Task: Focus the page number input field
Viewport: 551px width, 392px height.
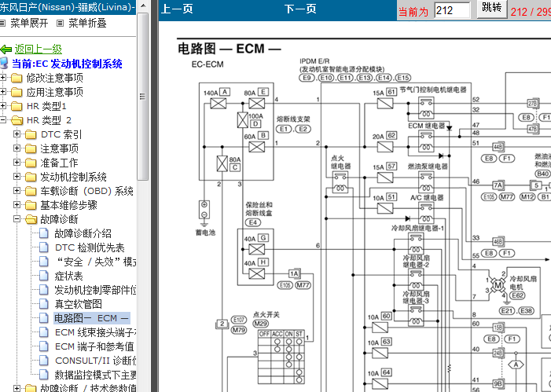Action: point(452,10)
